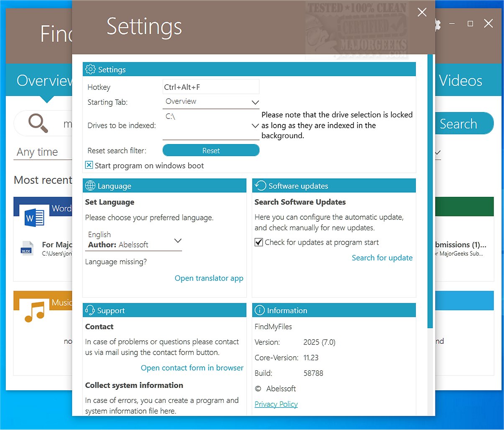Expand the Drives to be indexed list
This screenshot has width=504, height=430.
pos(255,126)
